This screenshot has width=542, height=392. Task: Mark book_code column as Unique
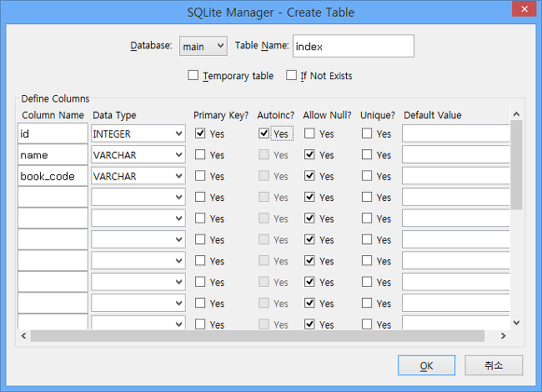(x=367, y=176)
